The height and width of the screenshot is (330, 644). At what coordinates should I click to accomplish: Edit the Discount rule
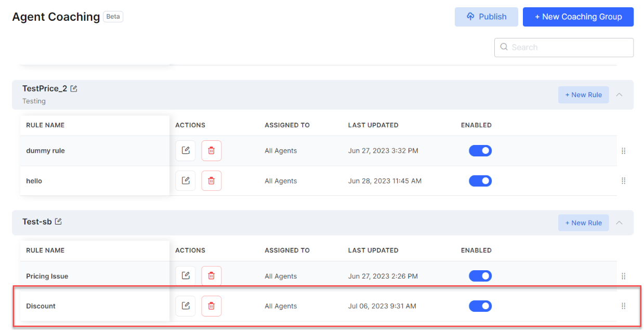pyautogui.click(x=186, y=306)
